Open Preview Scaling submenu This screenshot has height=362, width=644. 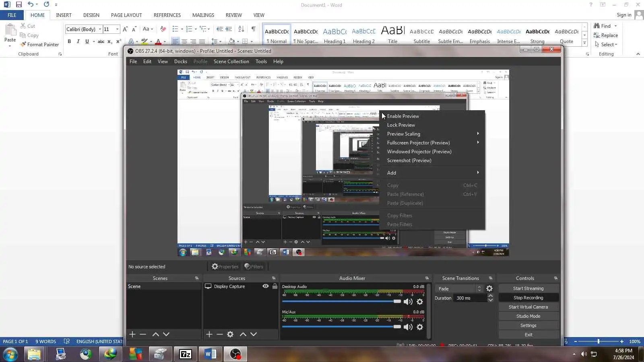pyautogui.click(x=432, y=134)
